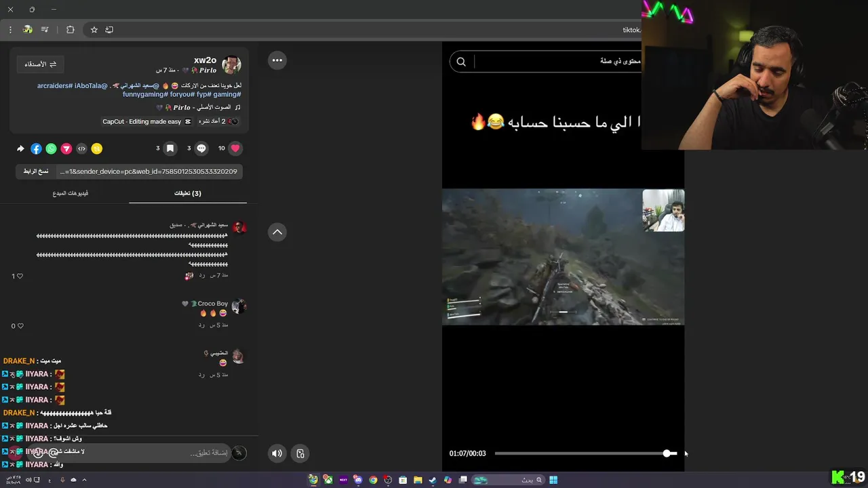Open Steam from taskbar

coord(433,480)
